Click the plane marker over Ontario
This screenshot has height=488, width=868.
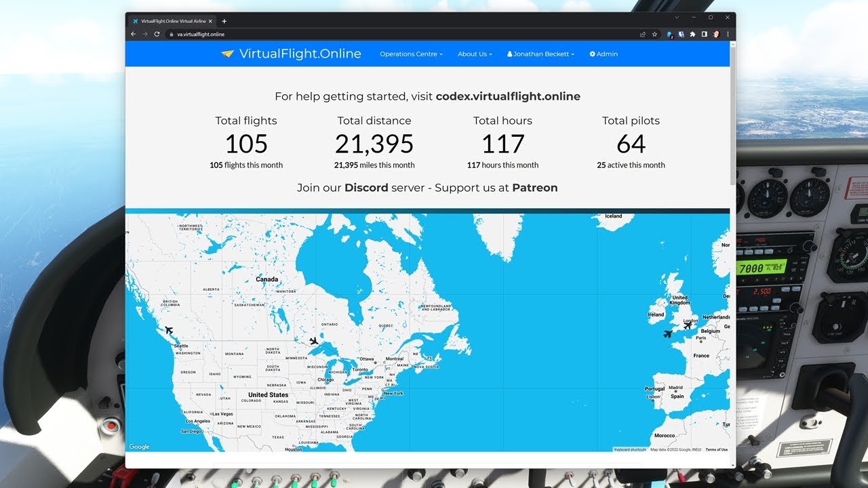313,341
